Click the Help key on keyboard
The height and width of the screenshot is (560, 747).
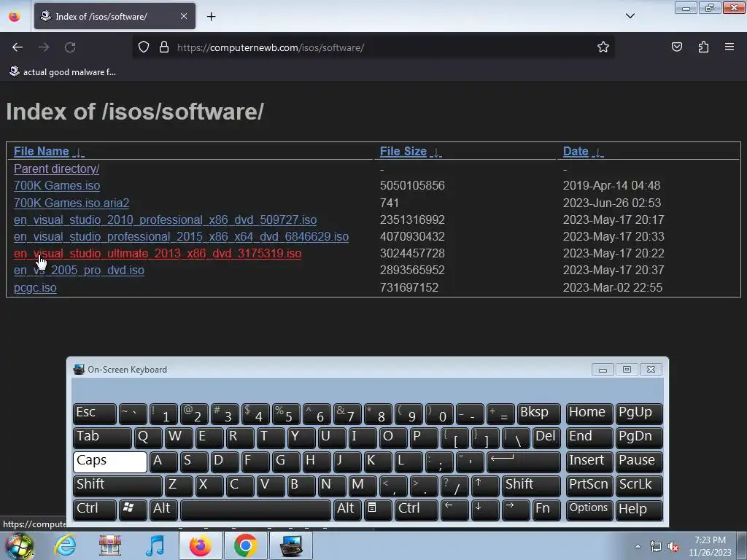639,510
